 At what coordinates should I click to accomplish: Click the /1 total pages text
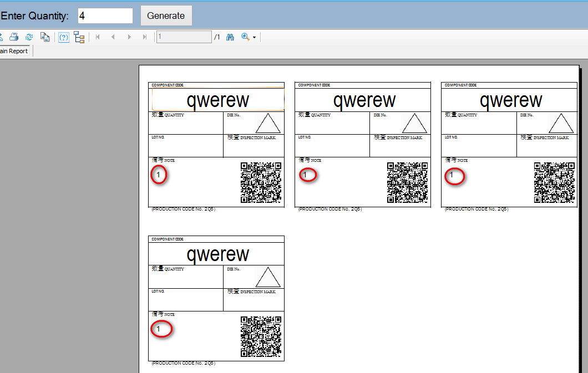point(217,37)
